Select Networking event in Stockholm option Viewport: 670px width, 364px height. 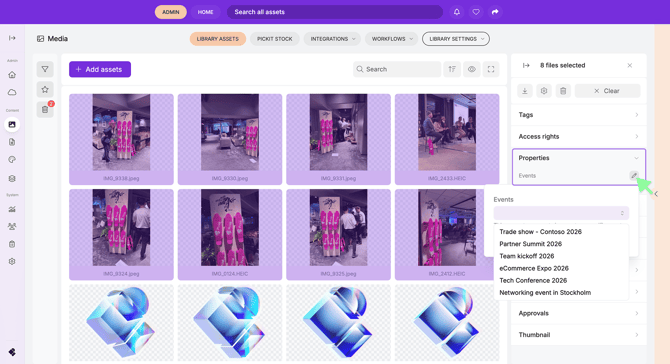561,293
